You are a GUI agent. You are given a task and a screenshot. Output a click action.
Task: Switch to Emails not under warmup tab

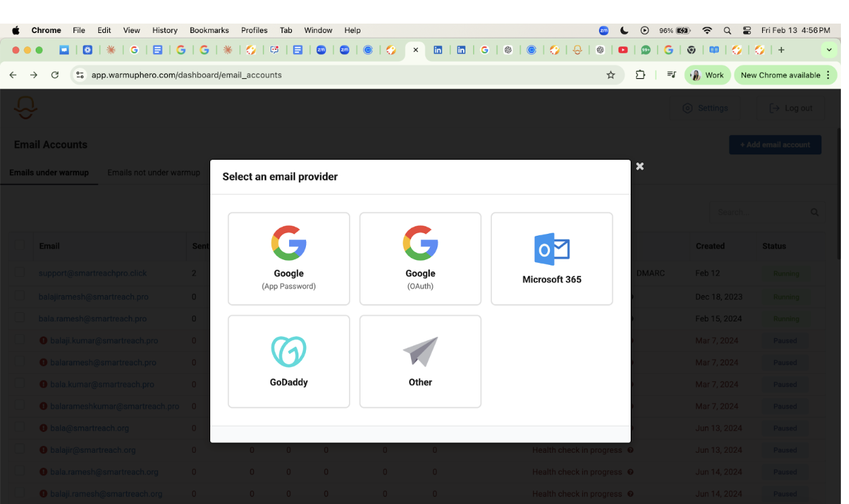coord(154,172)
